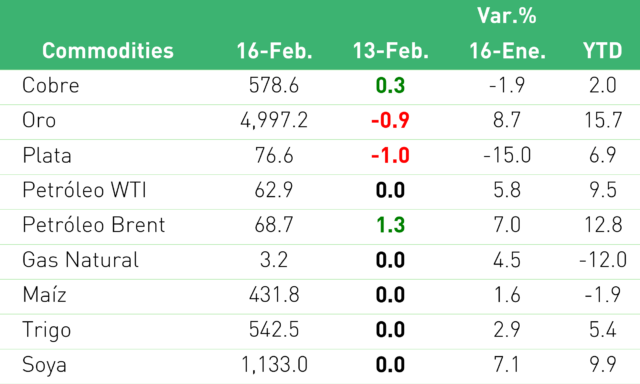Click Gas Natural's -12.0 YTD value

603,260
